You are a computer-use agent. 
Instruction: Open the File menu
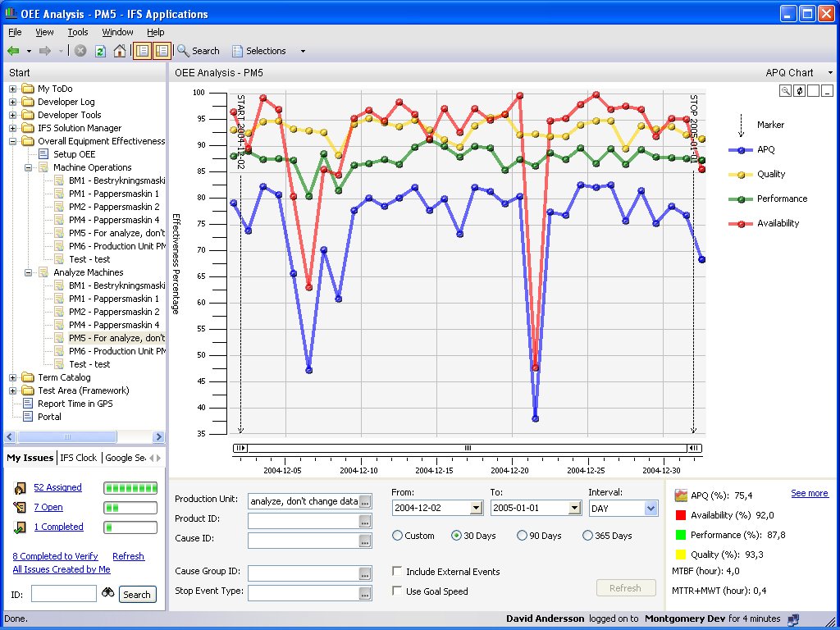coord(15,32)
